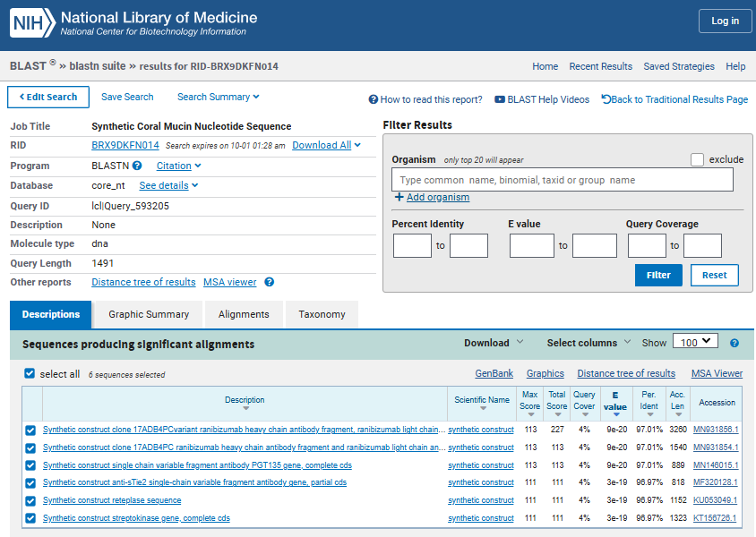756x537 pixels.
Task: Toggle the select all checkbox
Action: (x=30, y=373)
